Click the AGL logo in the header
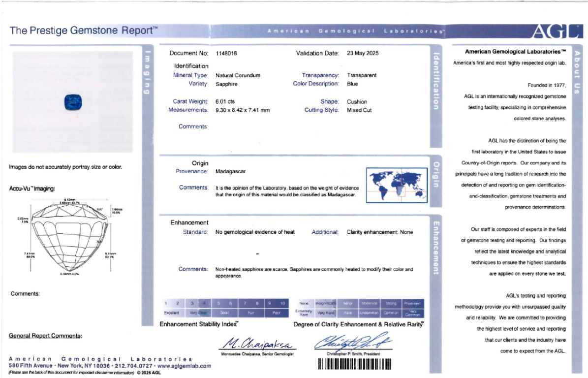 [557, 31]
